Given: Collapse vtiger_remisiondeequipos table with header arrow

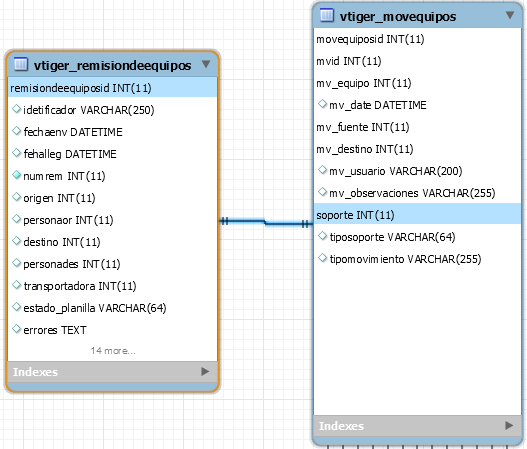Looking at the screenshot, I should (x=206, y=64).
